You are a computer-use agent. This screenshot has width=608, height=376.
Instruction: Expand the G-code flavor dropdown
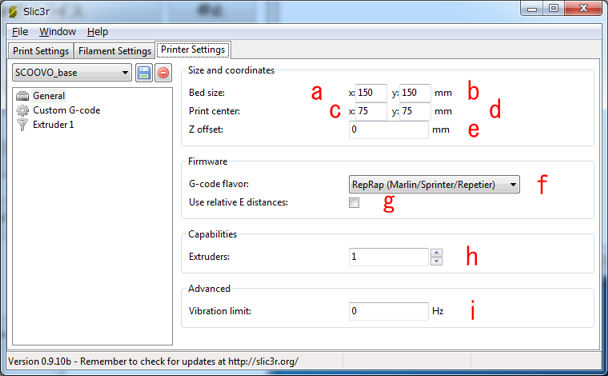[434, 185]
